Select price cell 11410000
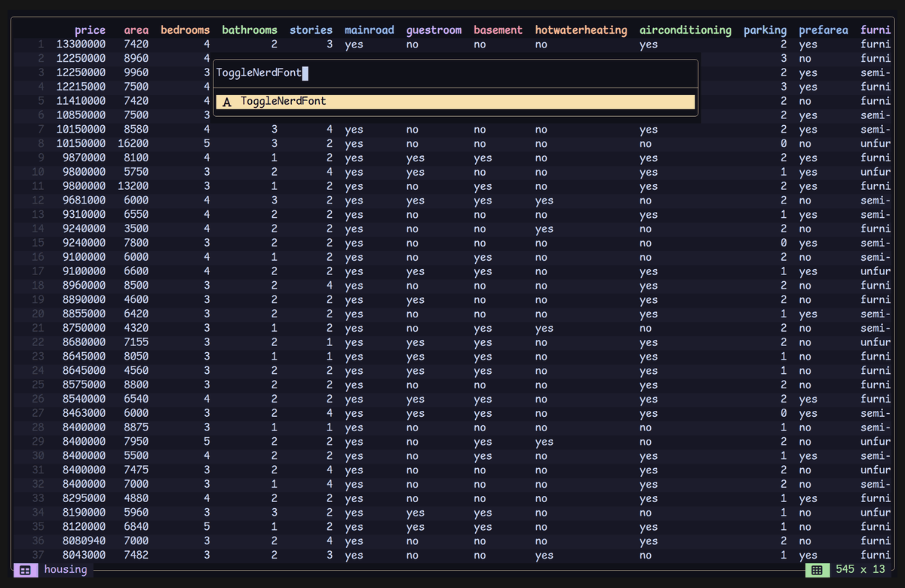The height and width of the screenshot is (588, 905). 81,101
